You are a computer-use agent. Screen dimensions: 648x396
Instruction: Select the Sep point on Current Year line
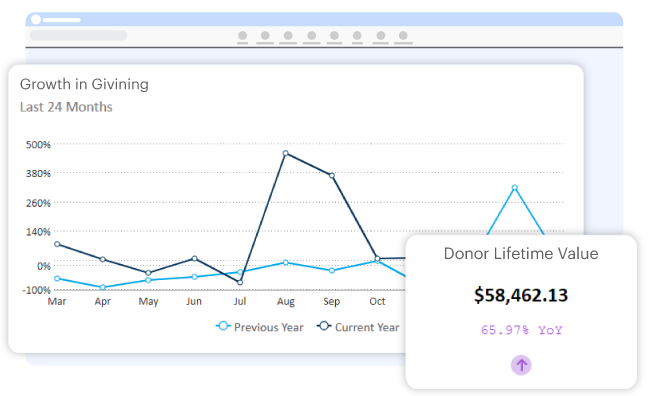coord(332,176)
